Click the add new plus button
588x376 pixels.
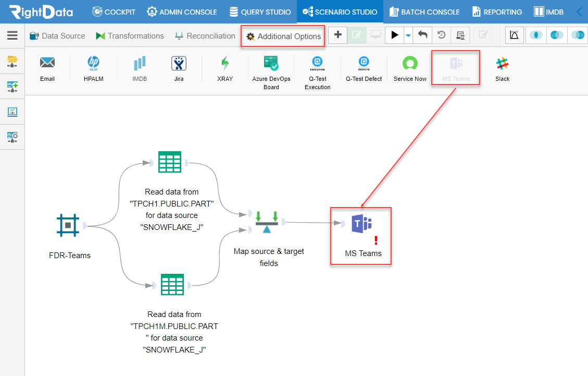coord(337,35)
